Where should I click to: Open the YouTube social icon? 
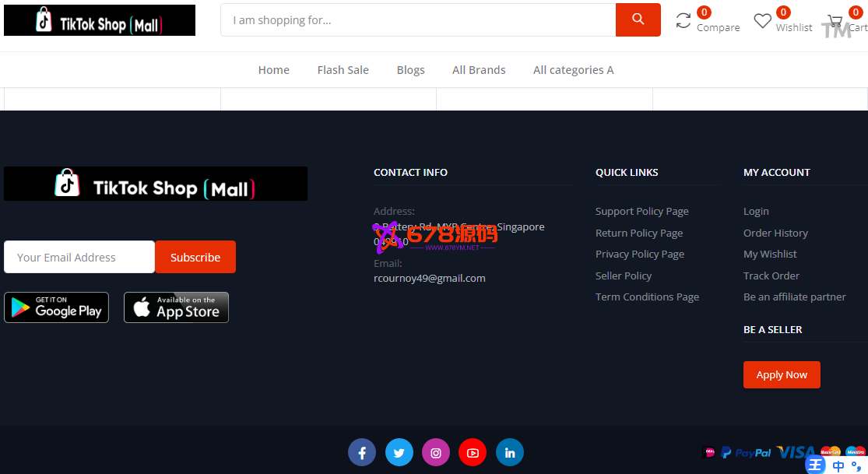point(473,452)
